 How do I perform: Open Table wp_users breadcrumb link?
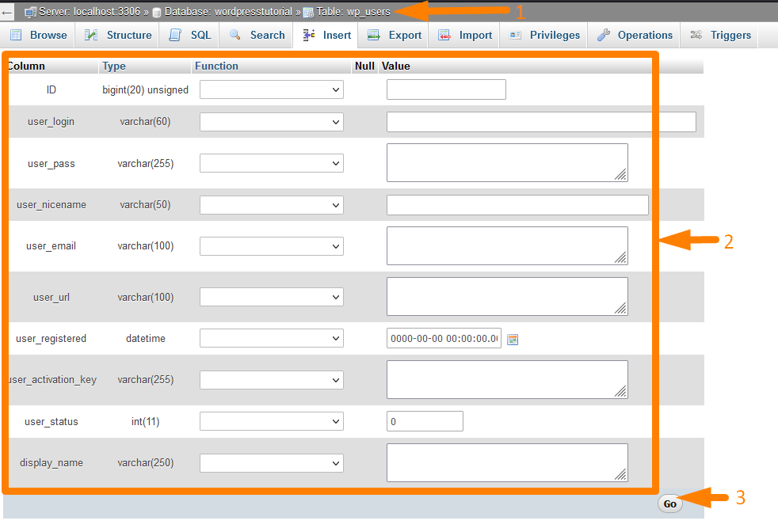[x=353, y=12]
